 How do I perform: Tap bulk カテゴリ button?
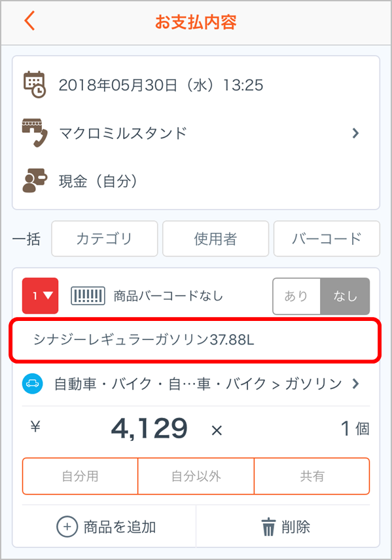coord(105,238)
